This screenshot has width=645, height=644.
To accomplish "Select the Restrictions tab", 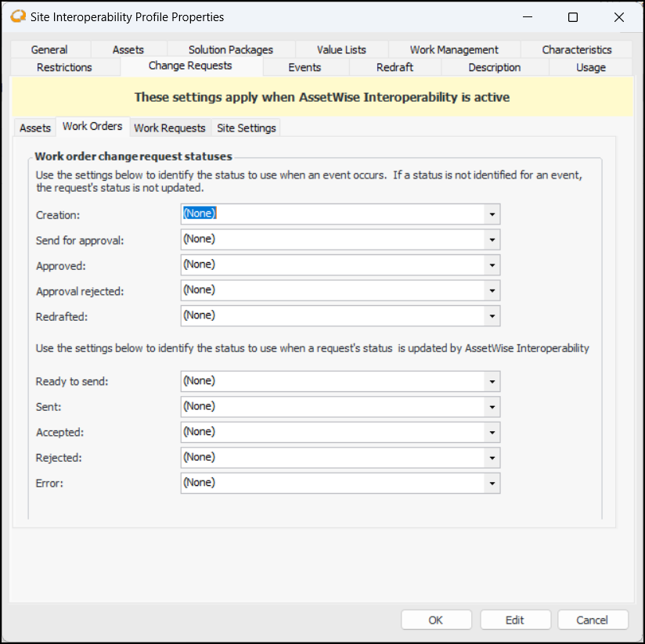I will [x=64, y=67].
